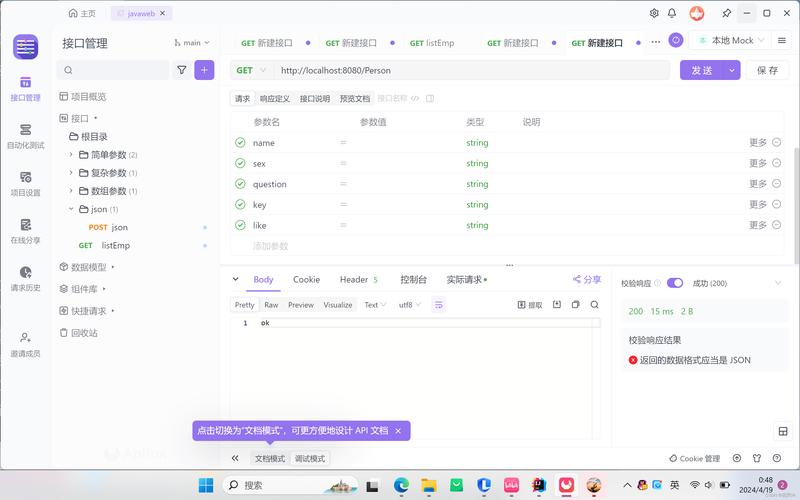Copy the response body with copy icon
This screenshot has width=800, height=500.
[x=576, y=305]
